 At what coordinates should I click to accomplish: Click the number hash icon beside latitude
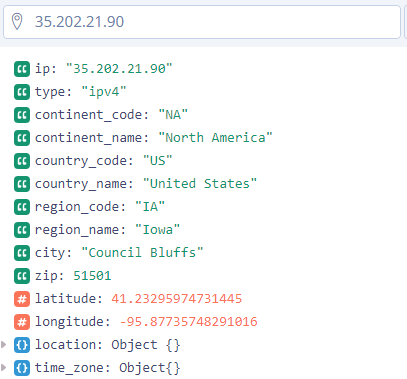click(22, 299)
